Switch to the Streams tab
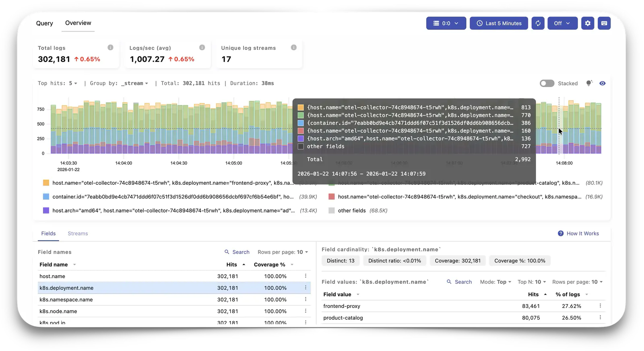Screen dimensions: 644x351 [x=78, y=233]
